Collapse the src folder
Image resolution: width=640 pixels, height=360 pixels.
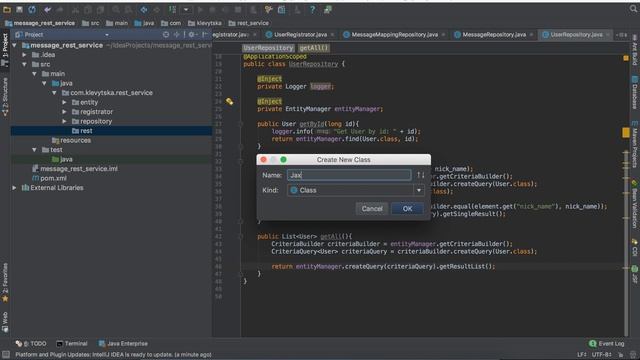click(x=24, y=64)
